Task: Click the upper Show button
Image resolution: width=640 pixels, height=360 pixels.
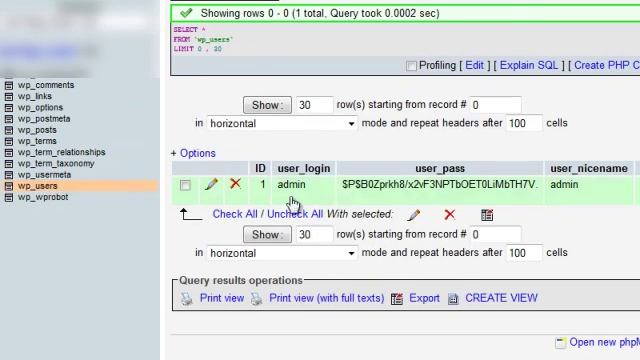Action: tap(267, 105)
